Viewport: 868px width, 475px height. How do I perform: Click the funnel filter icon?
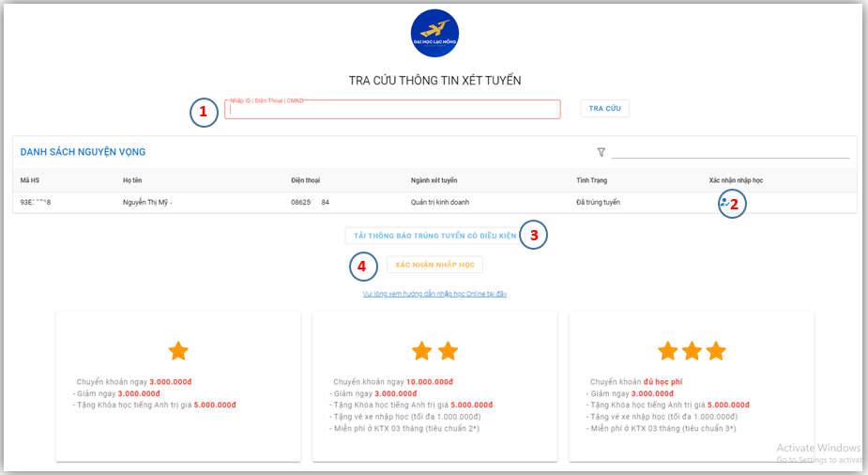click(x=601, y=152)
